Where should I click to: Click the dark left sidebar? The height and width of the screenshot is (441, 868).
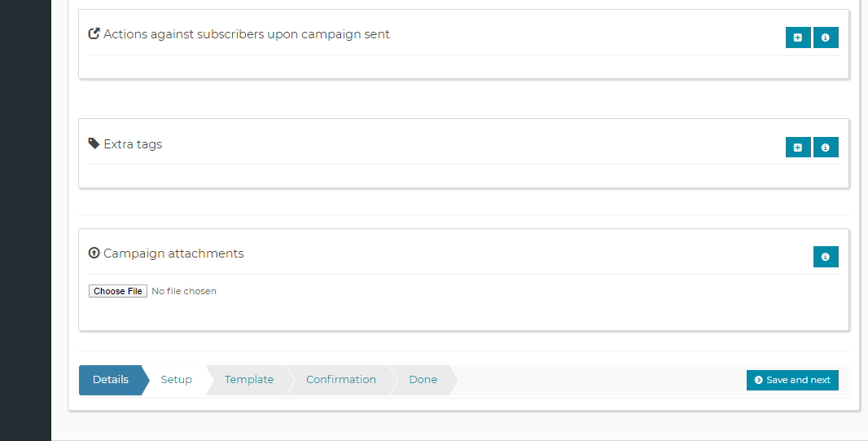click(25, 220)
